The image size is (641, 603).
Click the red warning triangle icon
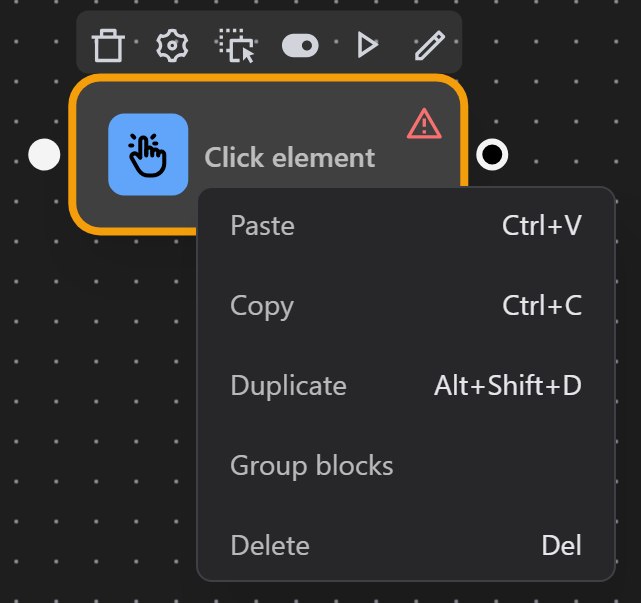424,124
